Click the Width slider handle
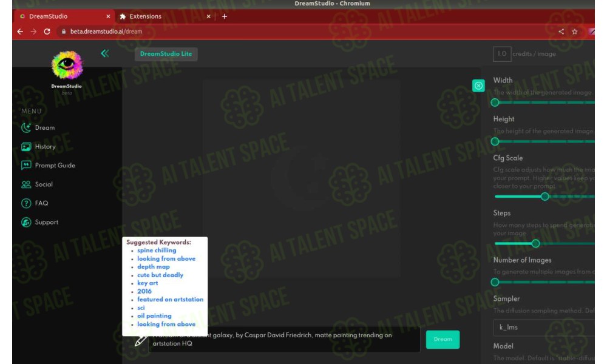607x364 pixels. [x=495, y=103]
